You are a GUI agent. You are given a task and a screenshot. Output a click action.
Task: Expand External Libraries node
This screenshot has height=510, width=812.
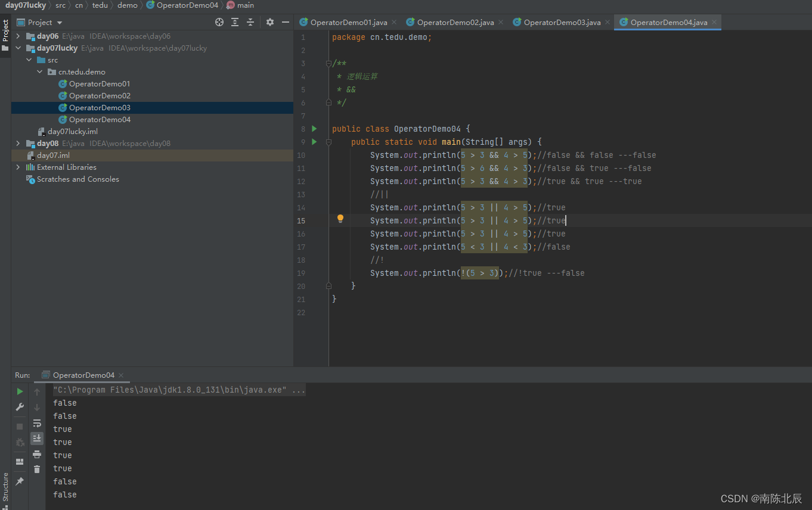[x=18, y=167]
